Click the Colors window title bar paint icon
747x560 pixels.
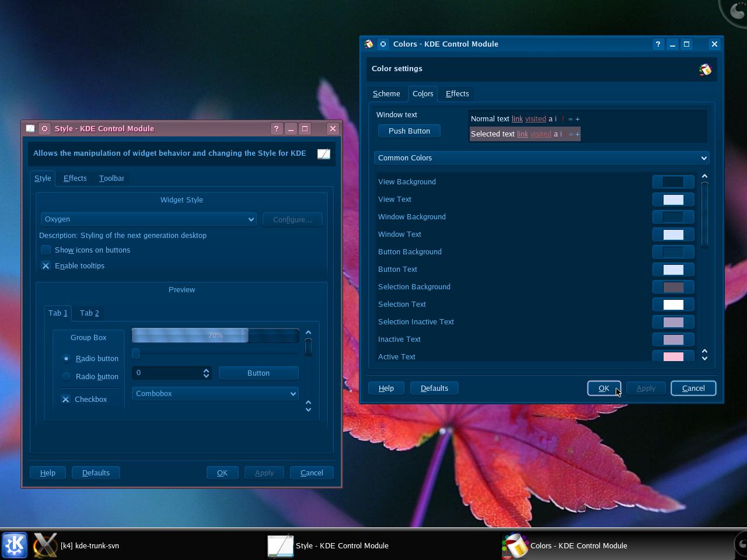(369, 44)
